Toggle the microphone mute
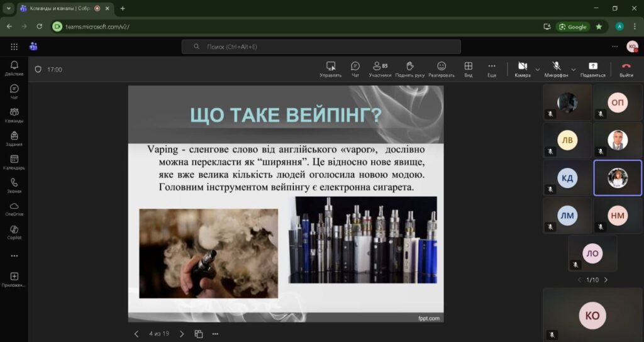Screen dimensions: 644x342 (556, 69)
